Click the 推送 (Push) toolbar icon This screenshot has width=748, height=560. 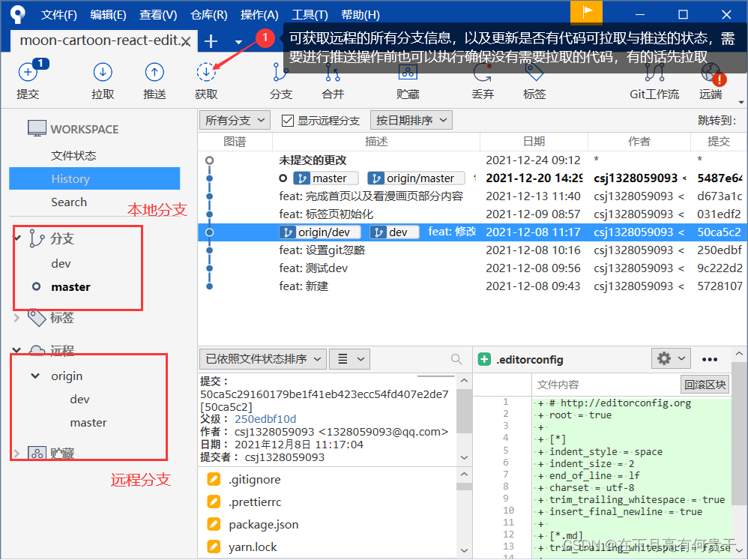click(x=154, y=73)
